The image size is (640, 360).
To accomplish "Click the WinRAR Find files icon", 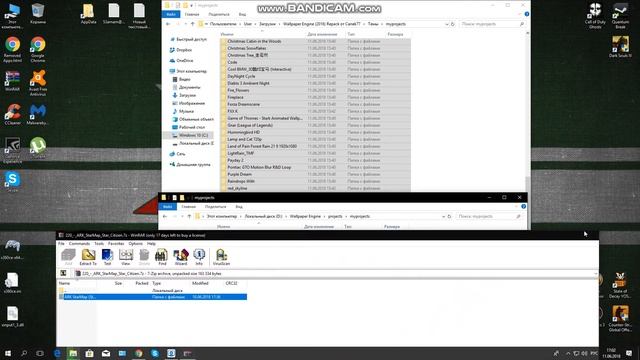I will [x=162, y=257].
